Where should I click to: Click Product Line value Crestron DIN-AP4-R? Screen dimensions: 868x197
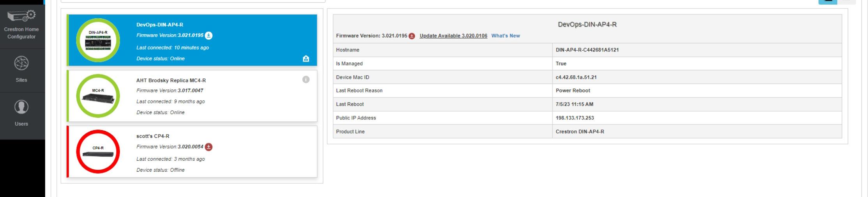tap(580, 131)
